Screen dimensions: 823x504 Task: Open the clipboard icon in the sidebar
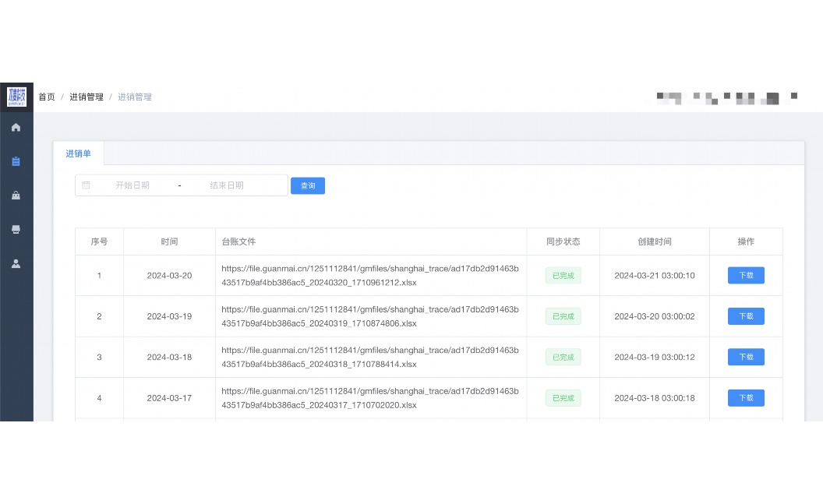[x=16, y=161]
